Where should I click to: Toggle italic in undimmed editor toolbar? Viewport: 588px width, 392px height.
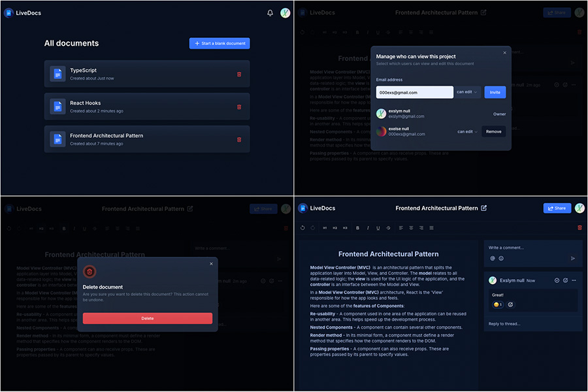(368, 228)
